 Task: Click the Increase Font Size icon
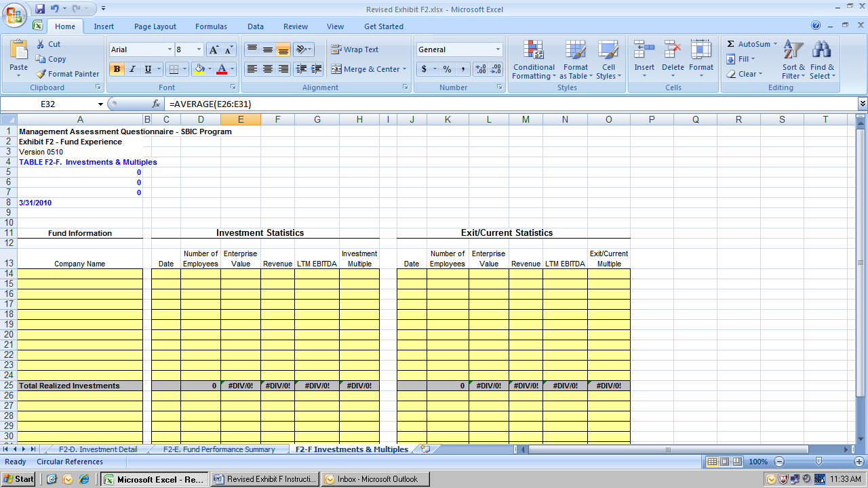(214, 49)
